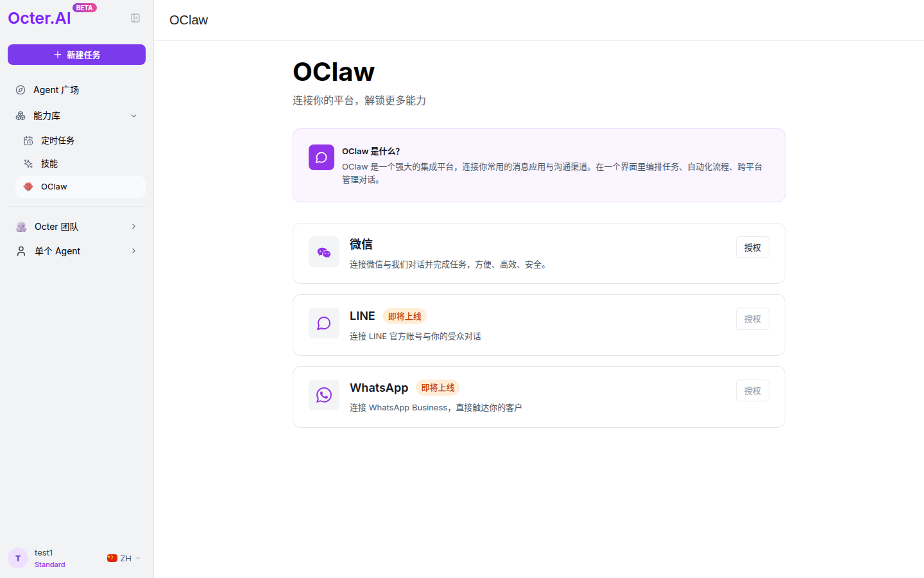This screenshot has width=924, height=578.
Task: Click the LINE chat bubble icon
Action: (324, 323)
